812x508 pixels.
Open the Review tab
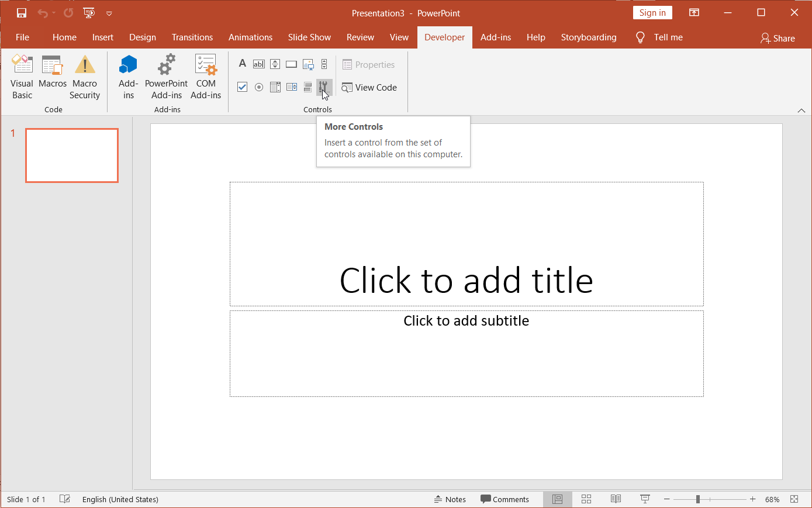click(360, 37)
